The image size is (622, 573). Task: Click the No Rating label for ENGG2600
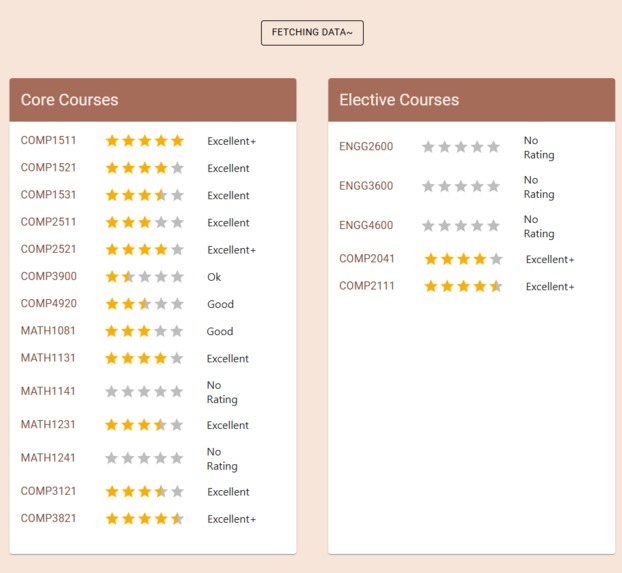[539, 147]
